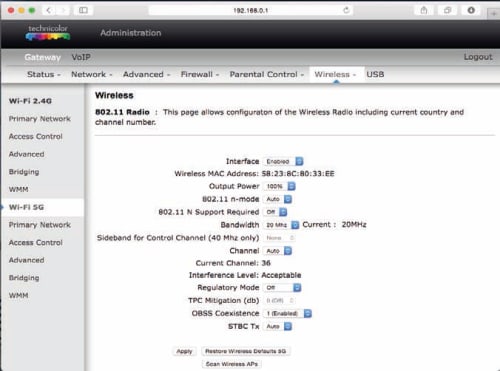
Task: Open the Gateway section
Action: click(x=43, y=57)
